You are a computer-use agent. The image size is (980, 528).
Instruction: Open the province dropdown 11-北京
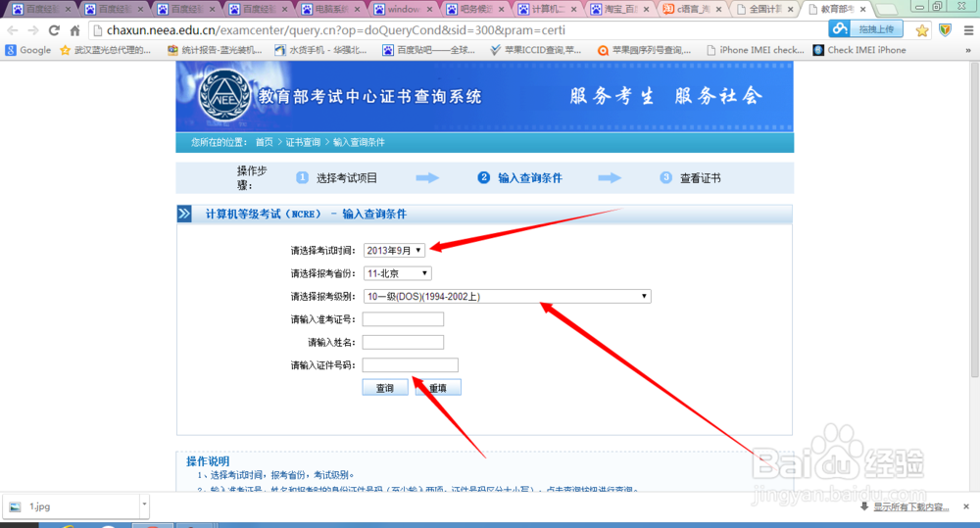(398, 273)
